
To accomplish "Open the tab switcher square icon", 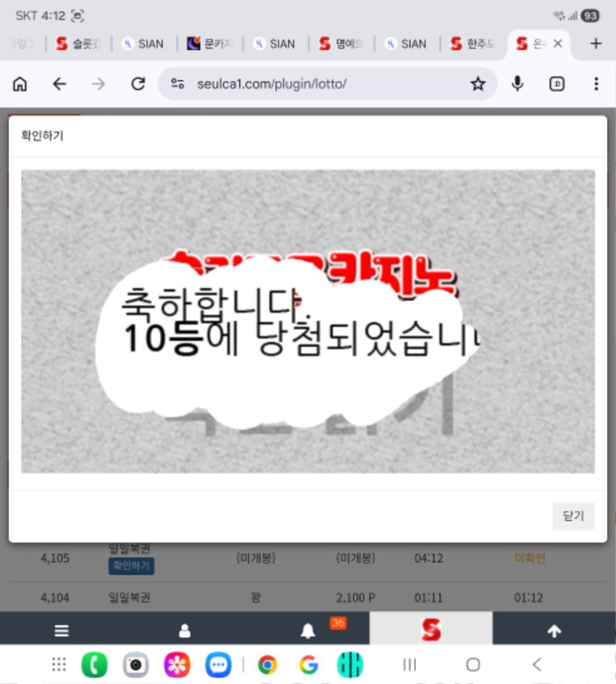I will tap(557, 84).
